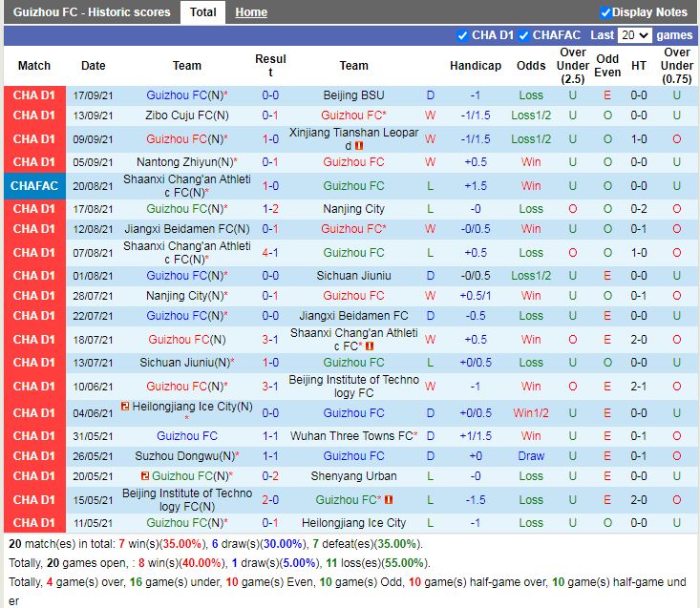Click the 4-1 score against Shaanxi Chang'an

click(270, 253)
